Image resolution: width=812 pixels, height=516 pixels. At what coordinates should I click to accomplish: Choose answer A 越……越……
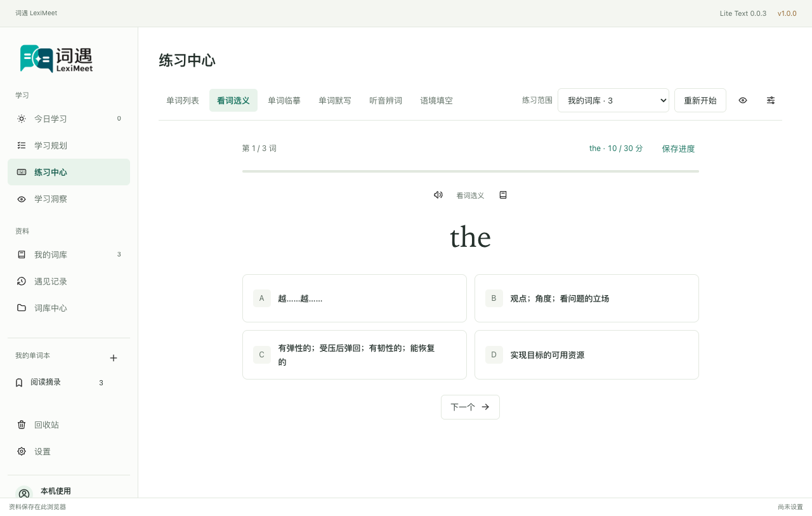coord(355,298)
